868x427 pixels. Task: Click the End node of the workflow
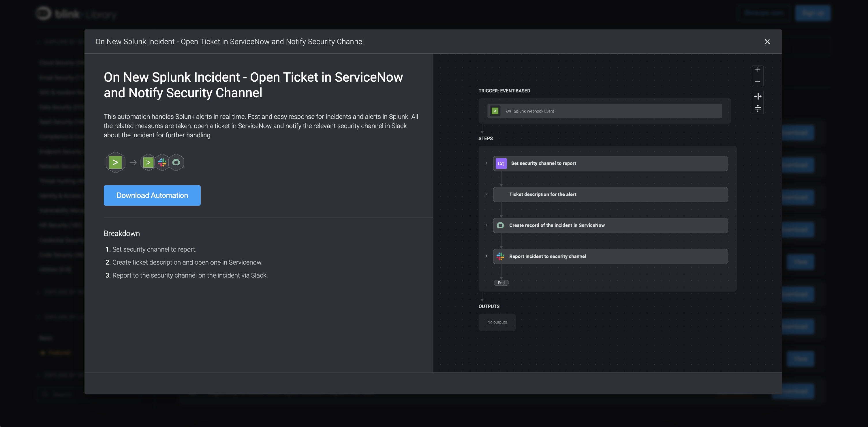[501, 283]
